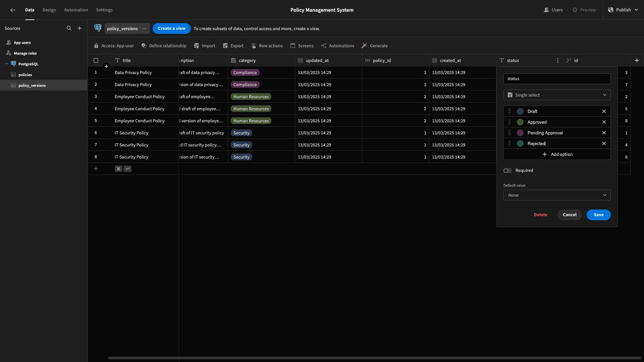Switch to the Automation tab
The image size is (644, 362).
(x=76, y=10)
